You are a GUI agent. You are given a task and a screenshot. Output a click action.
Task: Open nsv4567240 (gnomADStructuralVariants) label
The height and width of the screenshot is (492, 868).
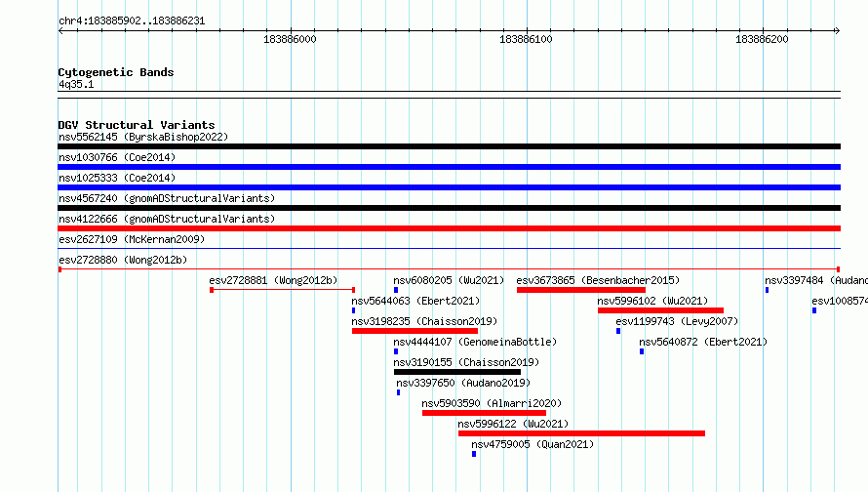(x=167, y=198)
